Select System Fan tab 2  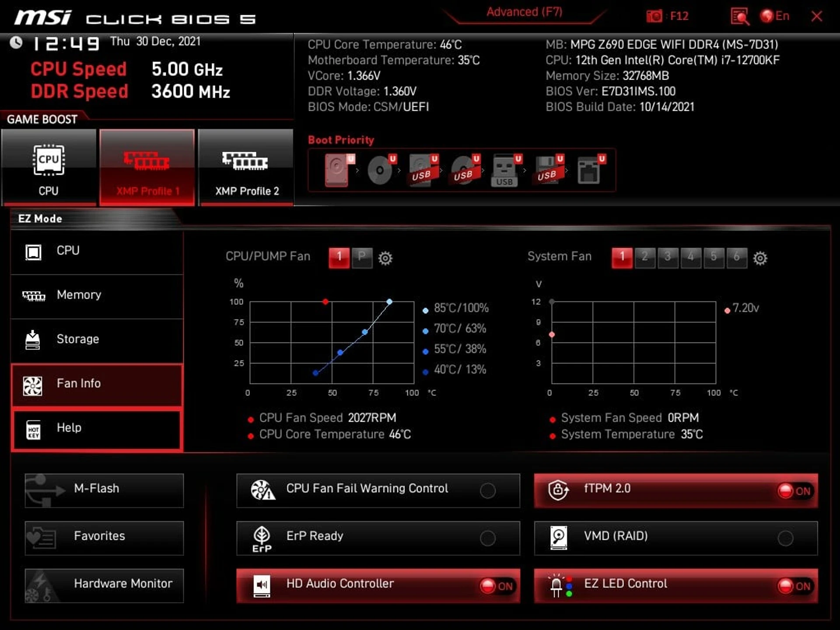[645, 258]
